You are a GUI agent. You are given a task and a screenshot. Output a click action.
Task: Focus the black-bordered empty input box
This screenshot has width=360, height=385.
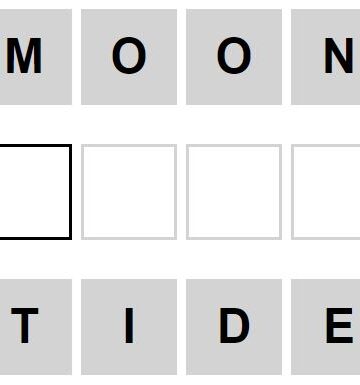point(36,192)
